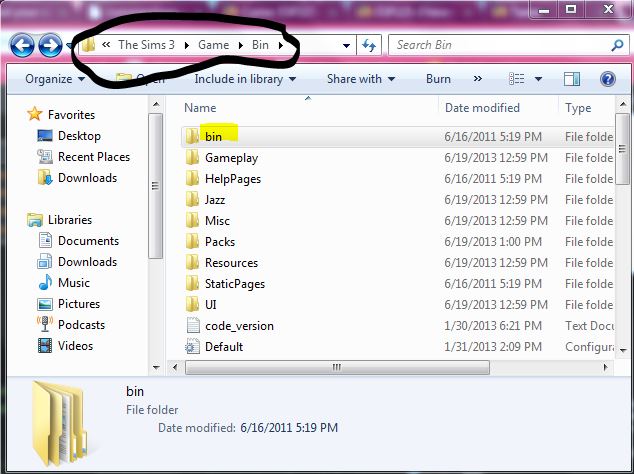Click date 6/19/2013 1:00 PM of Packs
The height and width of the screenshot is (474, 634).
pos(493,242)
